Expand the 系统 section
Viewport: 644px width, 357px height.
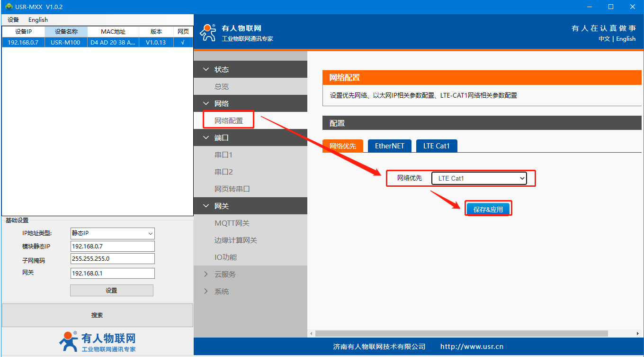pyautogui.click(x=221, y=291)
